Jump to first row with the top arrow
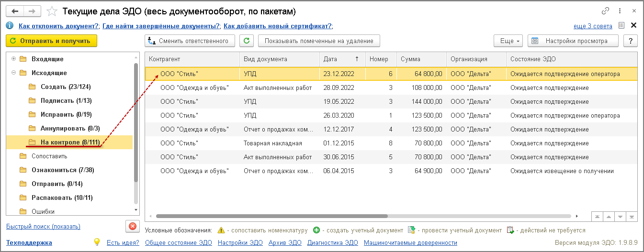Viewport: 644px width, 252px height. pyautogui.click(x=597, y=217)
